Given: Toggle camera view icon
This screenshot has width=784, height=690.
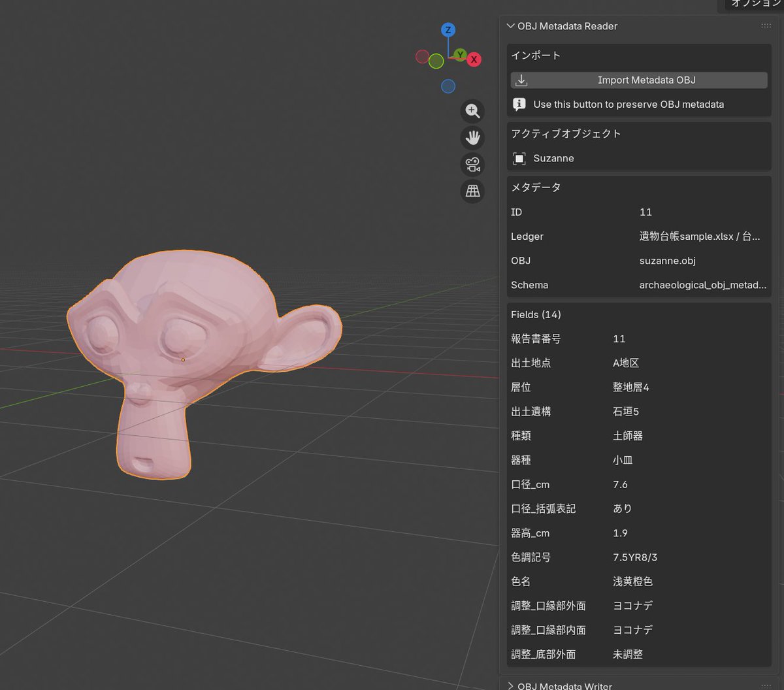Looking at the screenshot, I should (x=472, y=164).
